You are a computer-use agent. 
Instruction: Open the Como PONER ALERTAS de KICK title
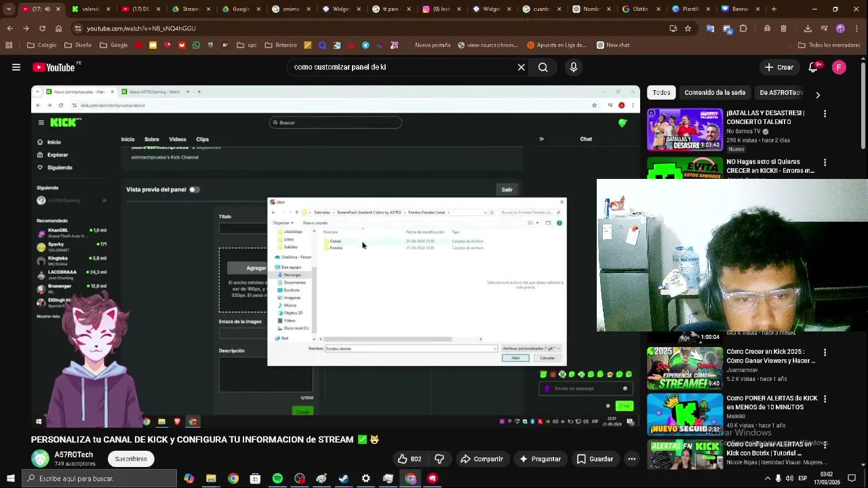click(772, 403)
